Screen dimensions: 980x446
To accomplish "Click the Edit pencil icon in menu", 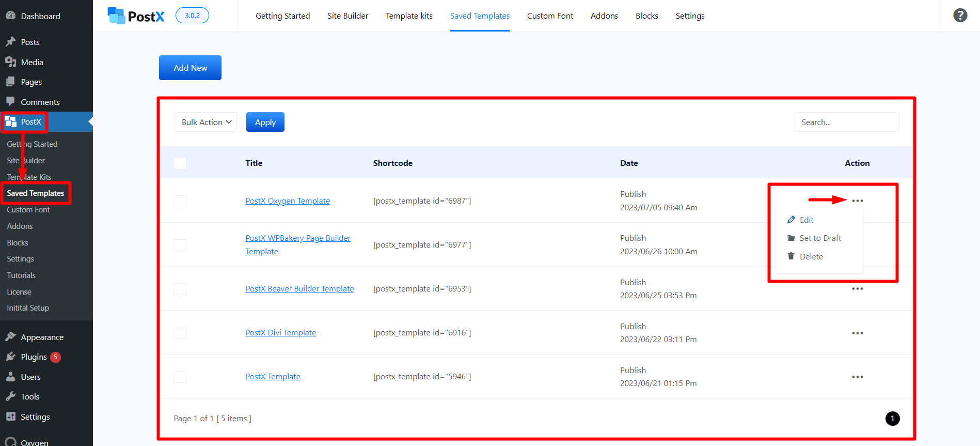I will point(791,220).
